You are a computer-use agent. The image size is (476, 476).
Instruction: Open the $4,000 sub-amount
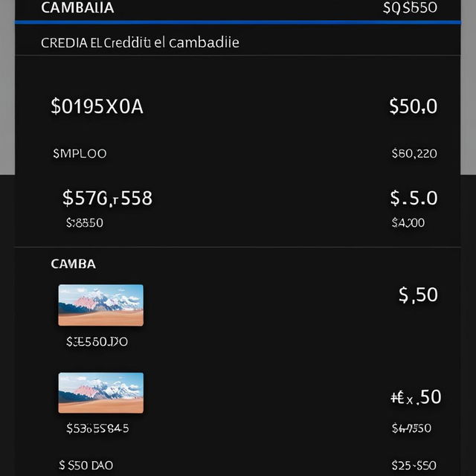coord(408,223)
